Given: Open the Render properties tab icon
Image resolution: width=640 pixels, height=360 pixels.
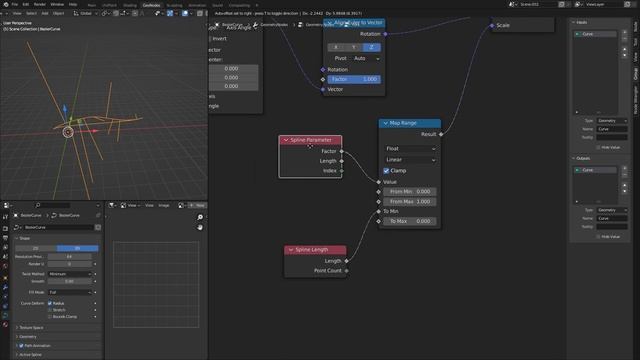Looking at the screenshot, I should [x=5, y=229].
